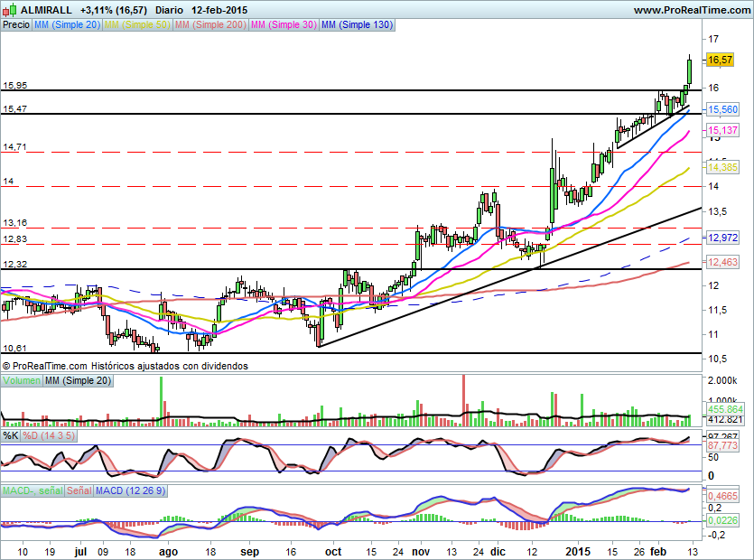Click the Volumen indicator label

coord(22,382)
